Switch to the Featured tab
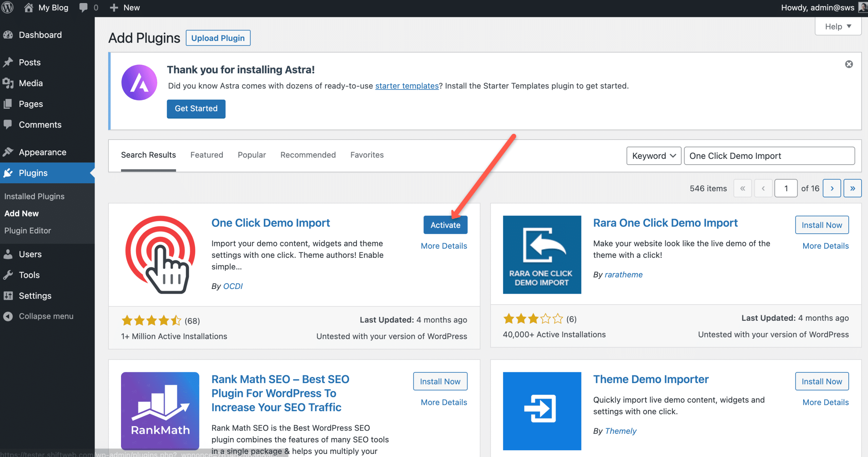This screenshot has width=868, height=457. click(x=206, y=155)
